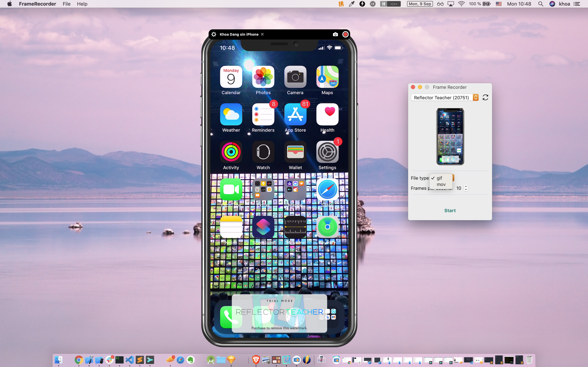588x367 pixels.
Task: Choose gif in the file type menu
Action: (x=439, y=178)
